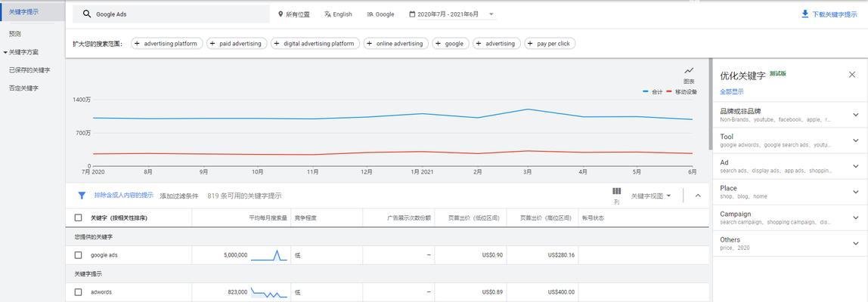Click the adwords trend sparkline
Viewport: 868px width, 302px height.
point(269,292)
